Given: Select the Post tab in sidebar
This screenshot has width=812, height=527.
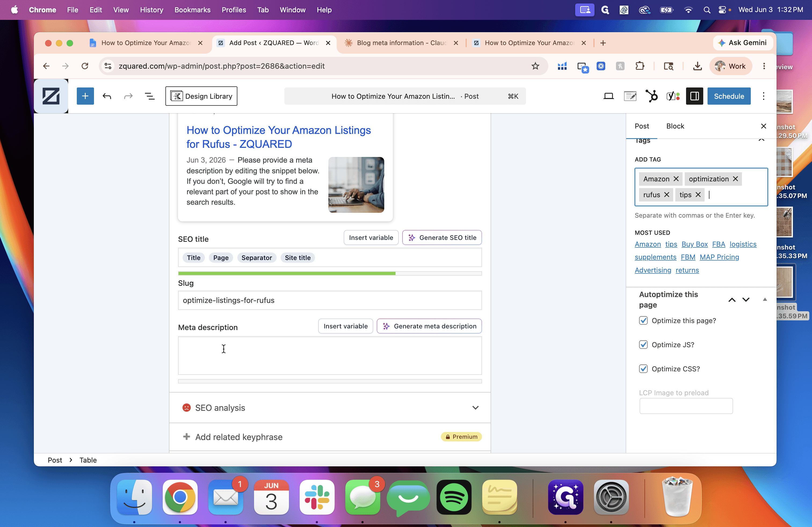Looking at the screenshot, I should pos(641,126).
